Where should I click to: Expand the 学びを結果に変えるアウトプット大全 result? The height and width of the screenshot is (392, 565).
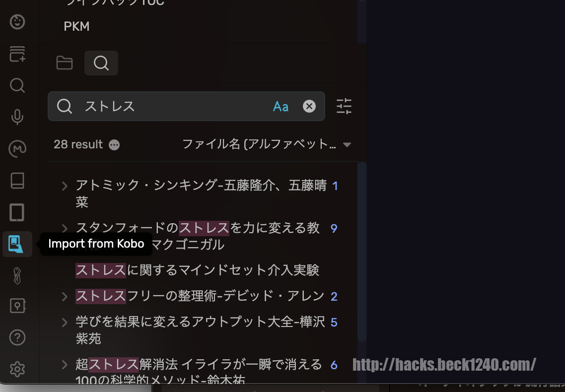pyautogui.click(x=65, y=323)
